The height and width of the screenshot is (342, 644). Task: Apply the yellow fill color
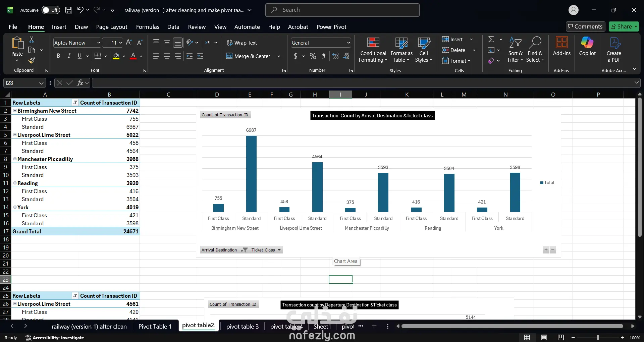pyautogui.click(x=116, y=56)
